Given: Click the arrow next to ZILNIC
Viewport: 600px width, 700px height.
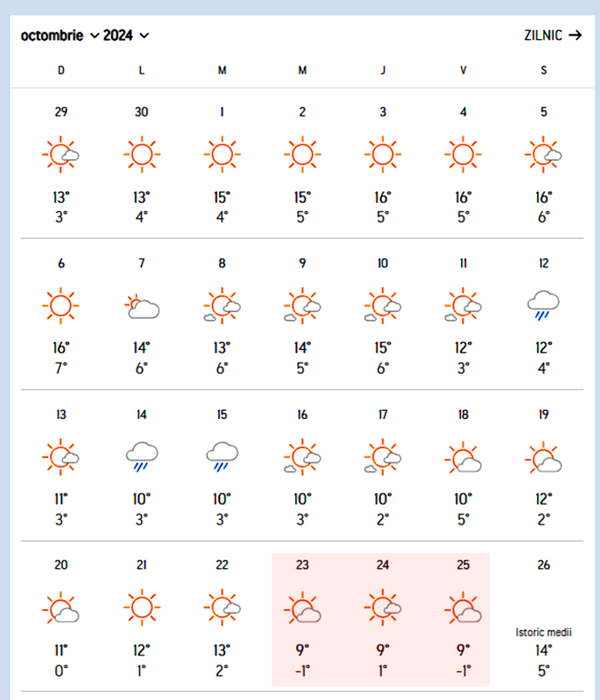Looking at the screenshot, I should click(575, 35).
